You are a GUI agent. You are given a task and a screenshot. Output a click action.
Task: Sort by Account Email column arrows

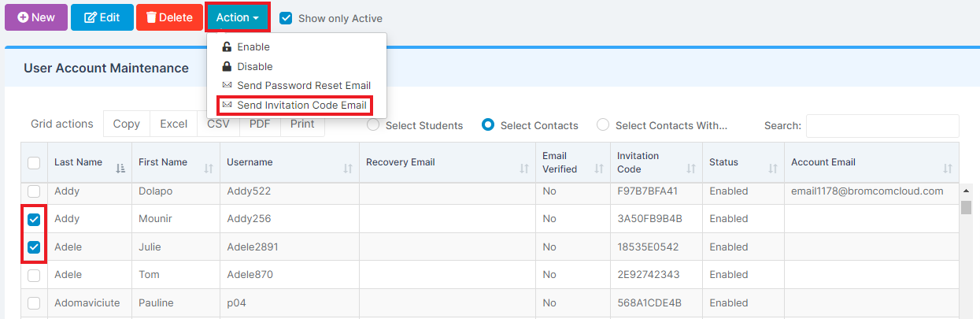tap(948, 168)
